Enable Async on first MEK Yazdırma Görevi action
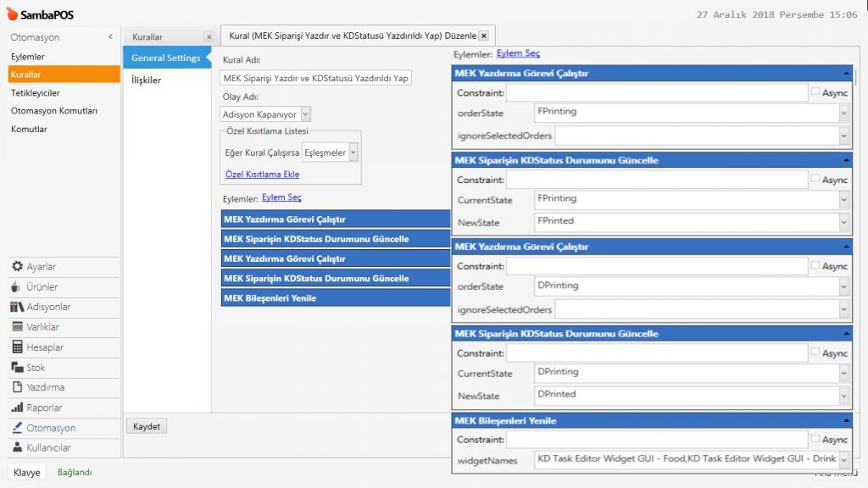Viewport: 868px width, 488px height. click(x=815, y=91)
